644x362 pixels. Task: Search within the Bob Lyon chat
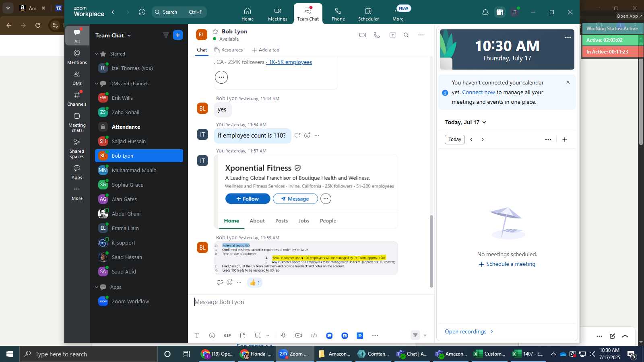406,35
